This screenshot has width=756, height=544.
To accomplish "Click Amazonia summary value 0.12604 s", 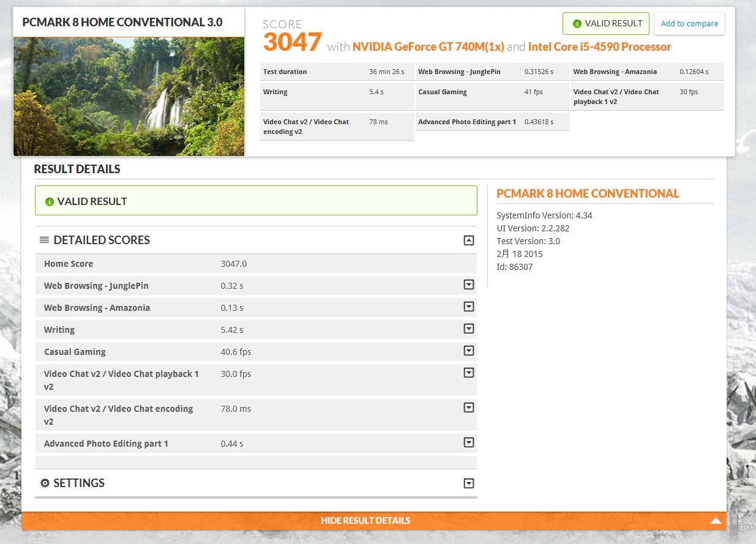I will pos(694,72).
